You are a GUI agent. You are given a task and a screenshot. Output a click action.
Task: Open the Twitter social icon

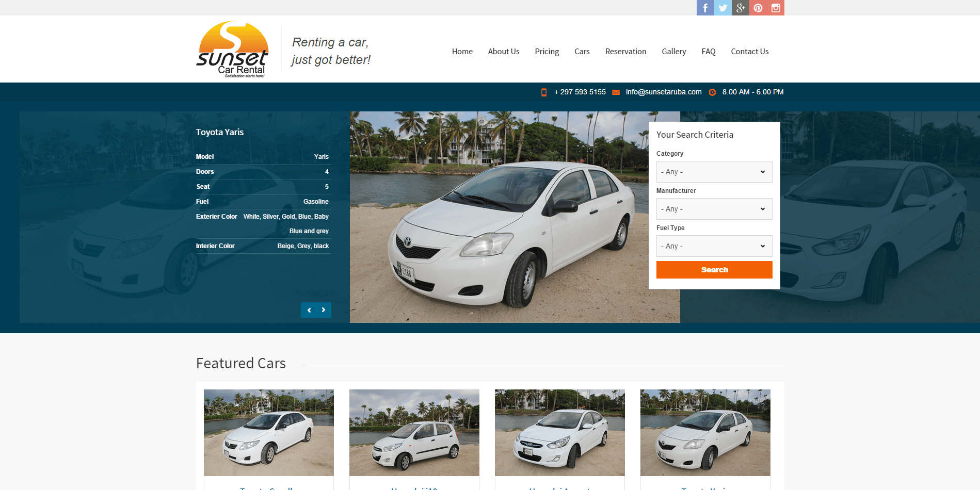(x=722, y=8)
